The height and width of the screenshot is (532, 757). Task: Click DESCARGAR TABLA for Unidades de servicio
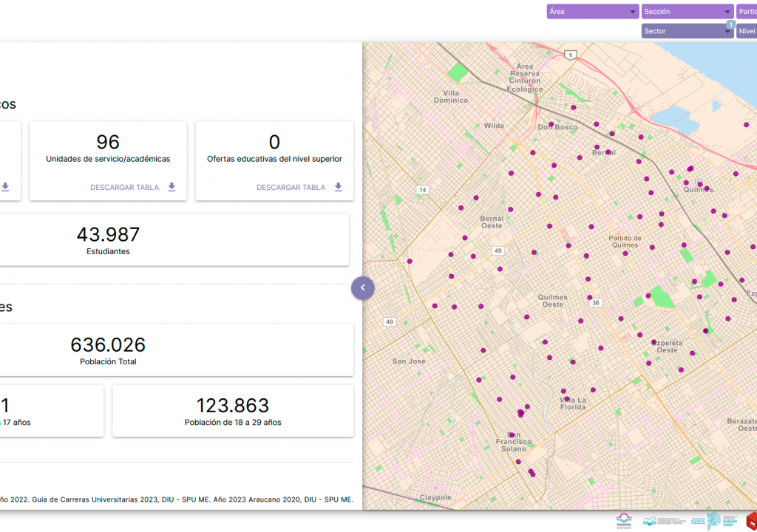[124, 188]
